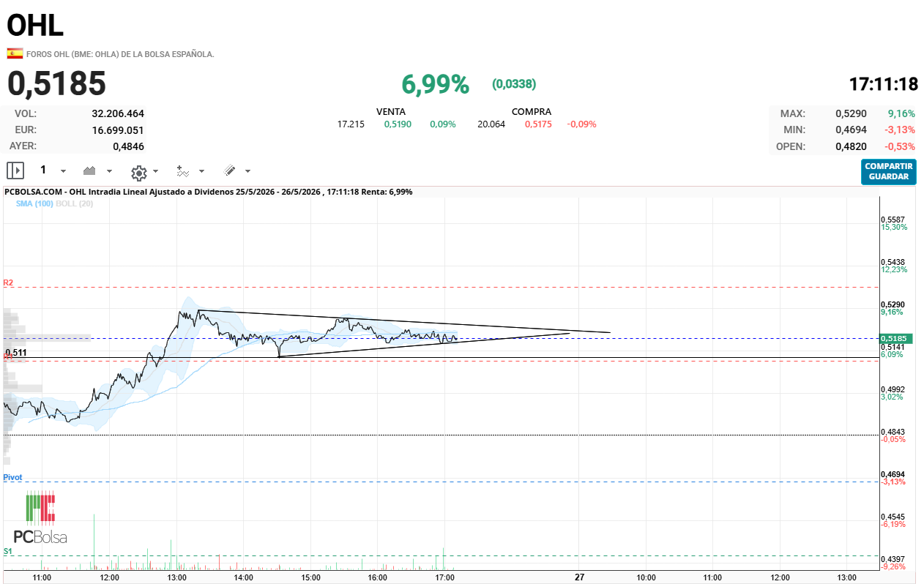Viewport: 924px width, 584px height.
Task: Click the 17:00 time axis label
Action: click(x=445, y=577)
